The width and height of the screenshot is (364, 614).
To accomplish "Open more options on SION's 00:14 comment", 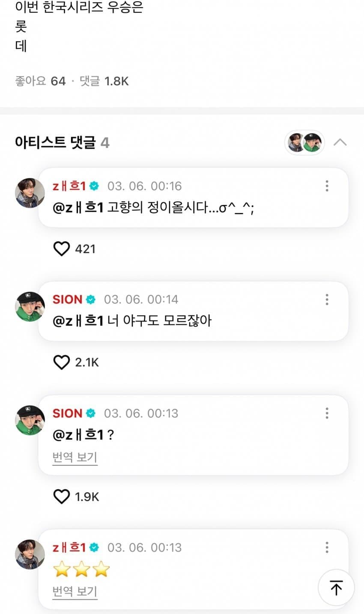I will click(x=327, y=300).
